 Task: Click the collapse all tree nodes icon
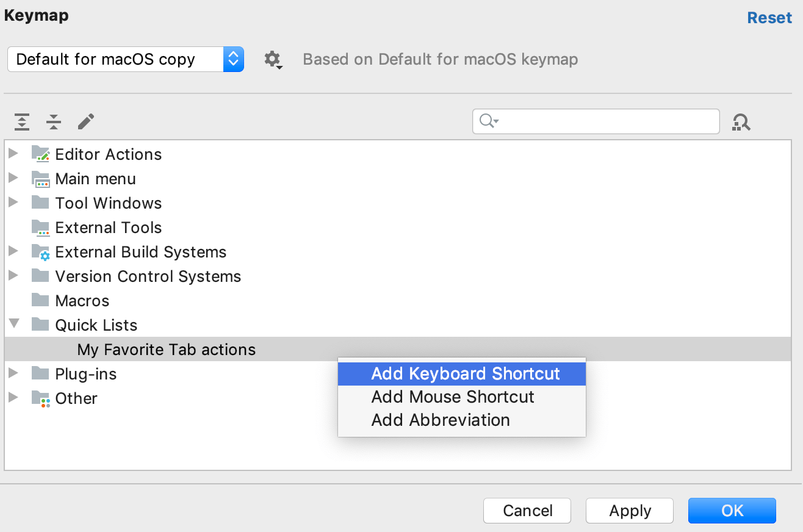(54, 122)
